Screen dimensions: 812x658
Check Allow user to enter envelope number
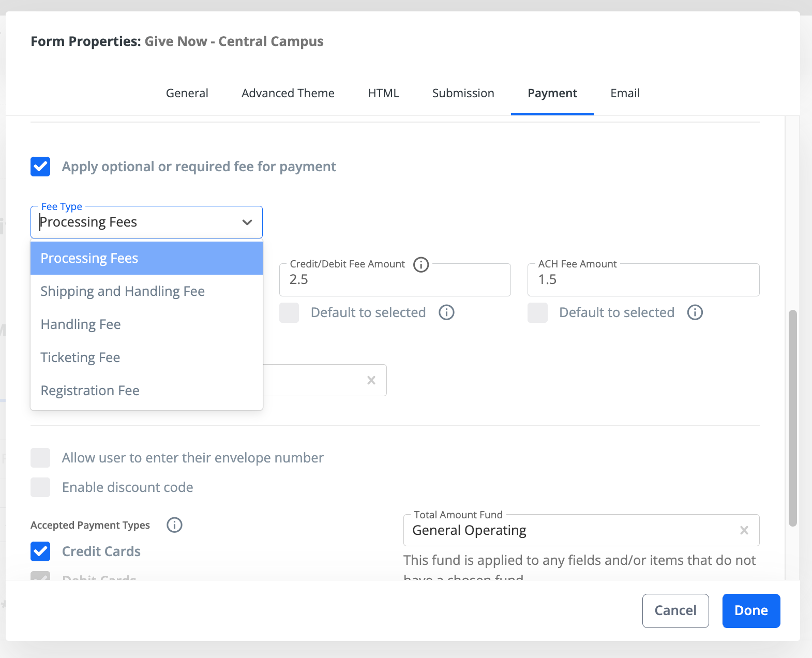40,458
